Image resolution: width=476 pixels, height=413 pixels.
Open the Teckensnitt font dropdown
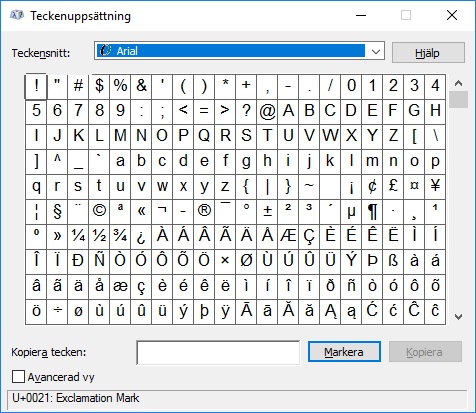(x=239, y=51)
